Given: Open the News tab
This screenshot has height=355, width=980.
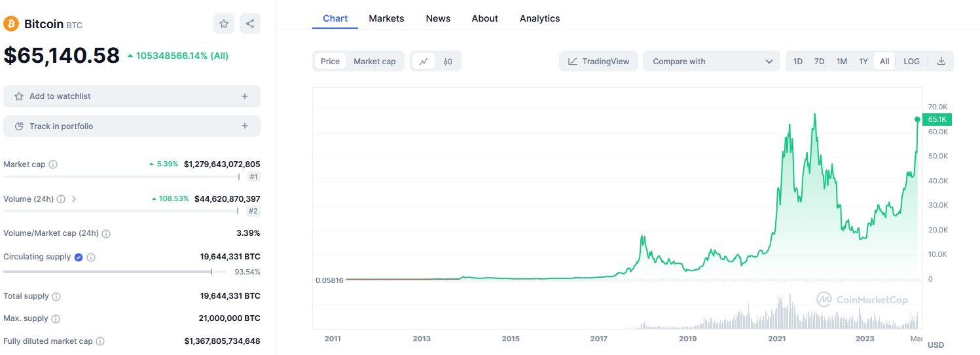Looking at the screenshot, I should pos(438,18).
